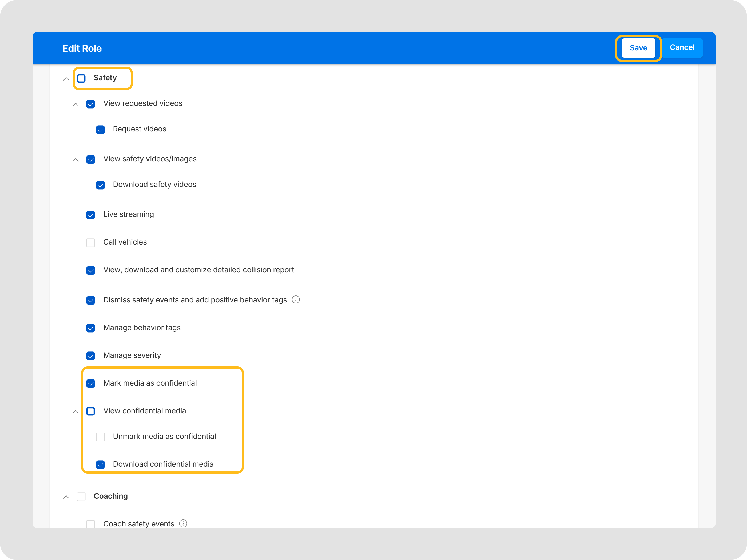Disable Live streaming permission
The height and width of the screenshot is (560, 747).
point(90,215)
